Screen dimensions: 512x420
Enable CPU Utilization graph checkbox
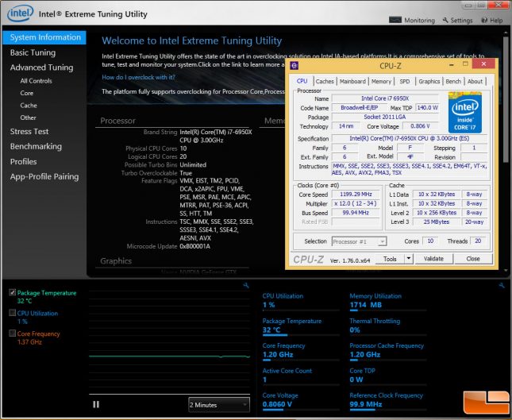[13, 313]
